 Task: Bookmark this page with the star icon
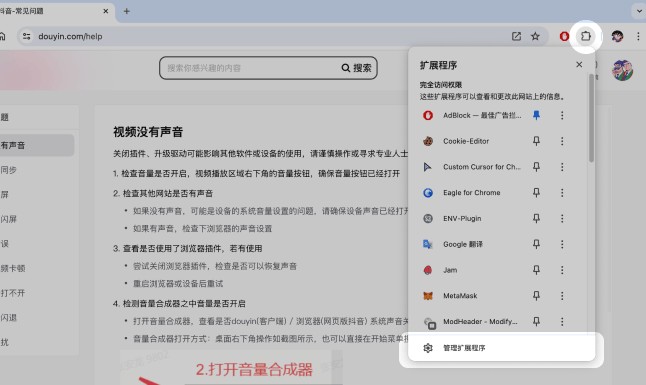click(535, 36)
